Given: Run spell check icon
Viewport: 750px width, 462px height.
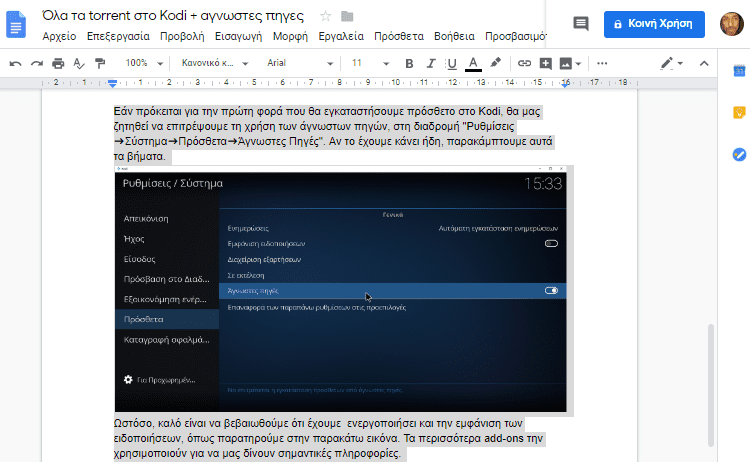Looking at the screenshot, I should (79, 63).
